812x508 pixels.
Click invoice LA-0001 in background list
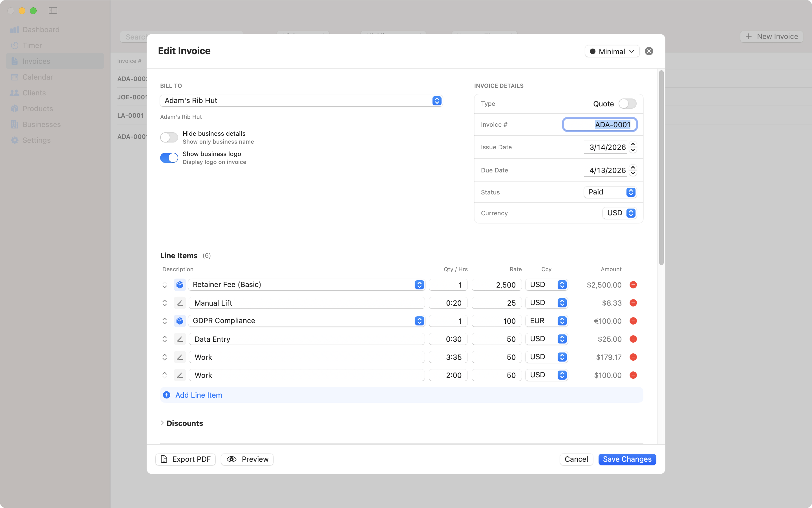coord(131,115)
